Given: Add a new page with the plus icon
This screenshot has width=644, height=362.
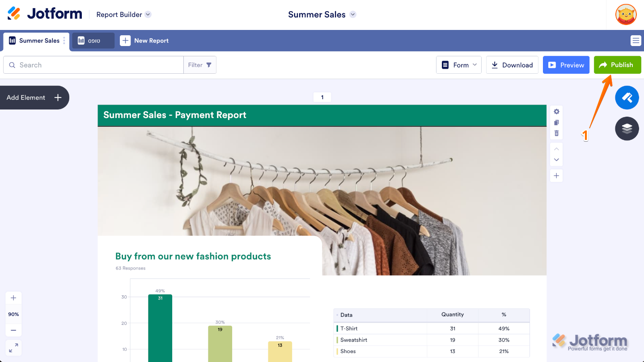Looking at the screenshot, I should tap(556, 175).
